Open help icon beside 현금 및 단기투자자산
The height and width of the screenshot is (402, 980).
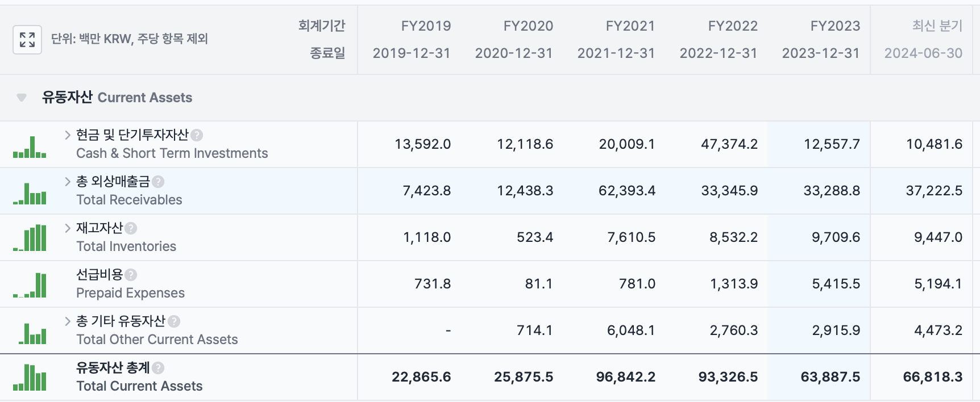(x=197, y=135)
